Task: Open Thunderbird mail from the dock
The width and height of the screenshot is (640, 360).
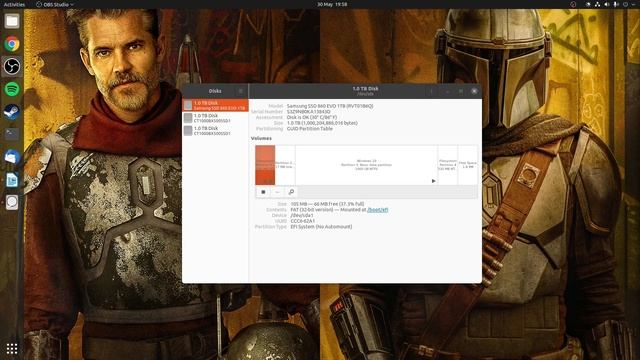Action: [12, 157]
